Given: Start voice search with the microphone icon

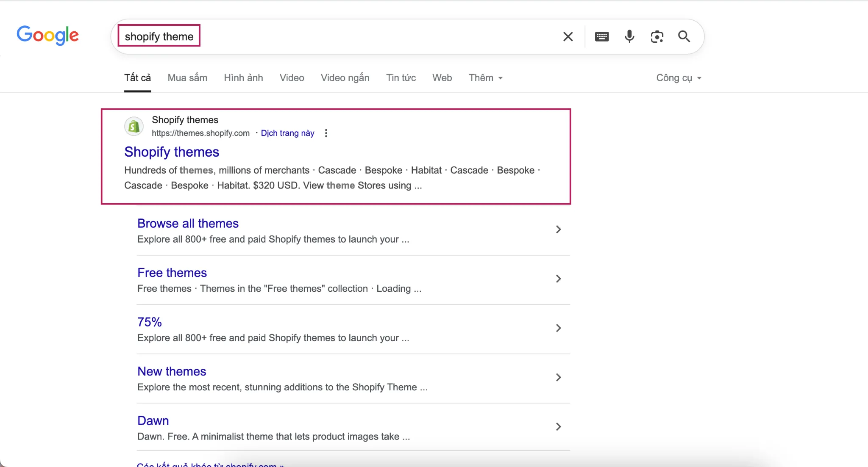Looking at the screenshot, I should click(x=629, y=37).
